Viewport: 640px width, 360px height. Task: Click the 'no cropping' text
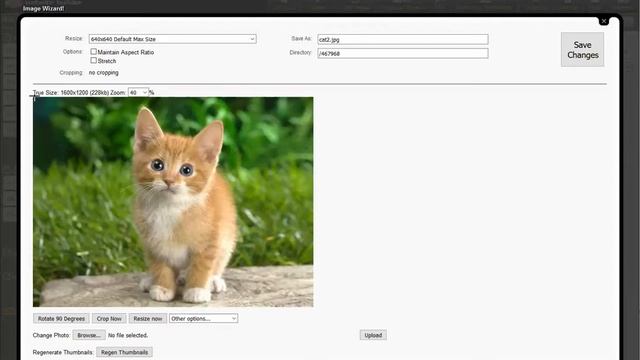point(104,73)
